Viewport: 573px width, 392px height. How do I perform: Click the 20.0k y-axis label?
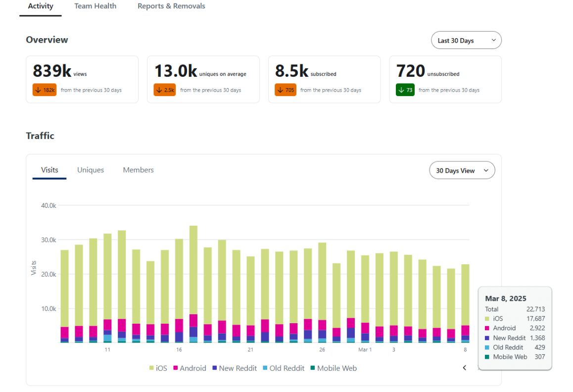pyautogui.click(x=48, y=274)
